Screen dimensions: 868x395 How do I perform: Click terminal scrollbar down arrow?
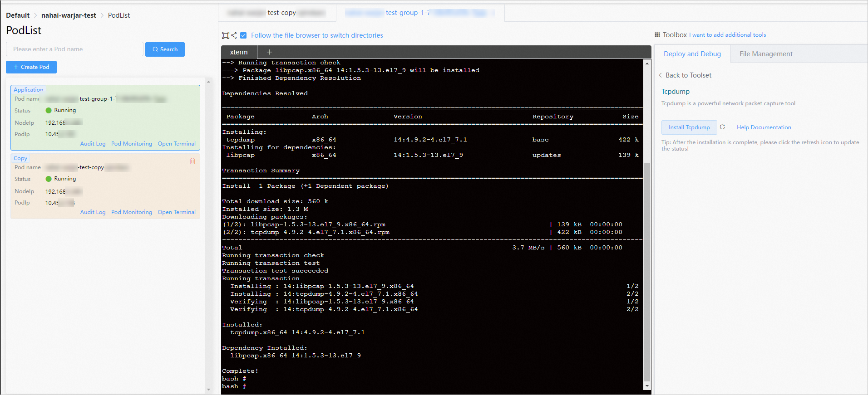pos(647,386)
